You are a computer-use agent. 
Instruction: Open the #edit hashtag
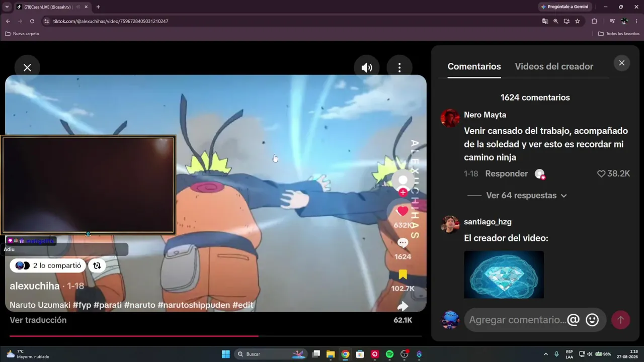(x=243, y=305)
